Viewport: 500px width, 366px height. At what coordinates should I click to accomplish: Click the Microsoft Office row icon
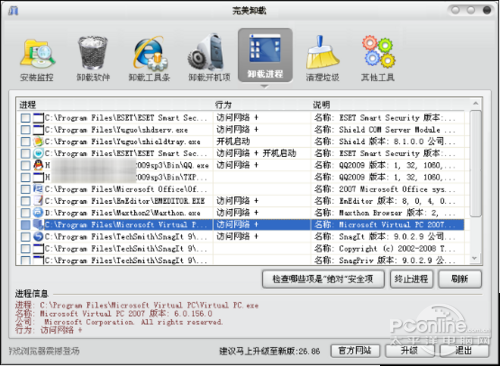pos(38,189)
